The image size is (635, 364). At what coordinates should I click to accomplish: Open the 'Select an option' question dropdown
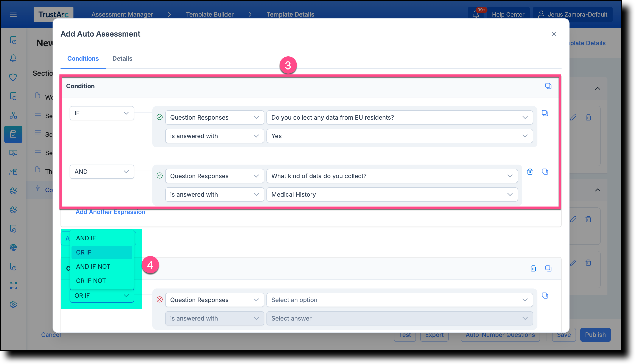click(400, 300)
